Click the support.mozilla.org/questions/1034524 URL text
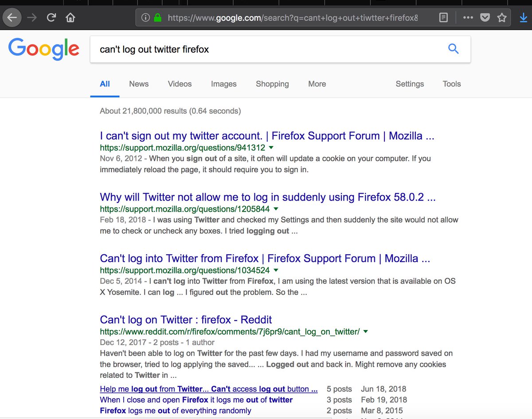The width and height of the screenshot is (532, 419). [185, 270]
